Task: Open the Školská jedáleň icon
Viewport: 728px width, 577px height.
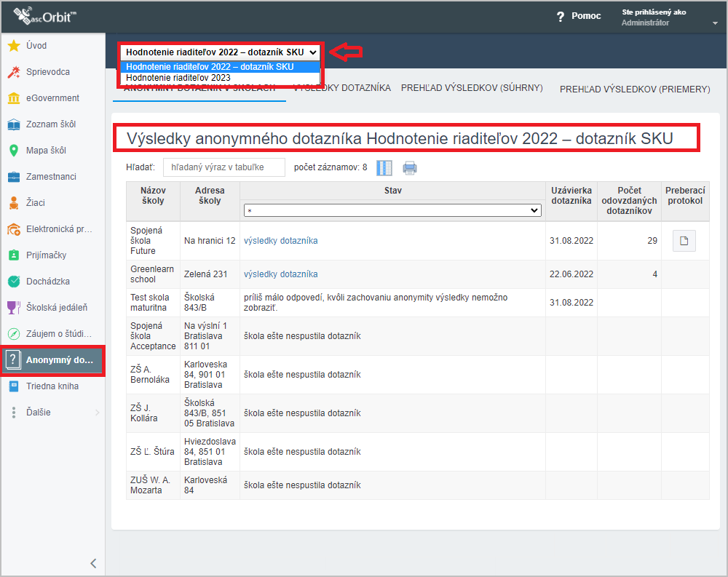Action: click(x=13, y=308)
